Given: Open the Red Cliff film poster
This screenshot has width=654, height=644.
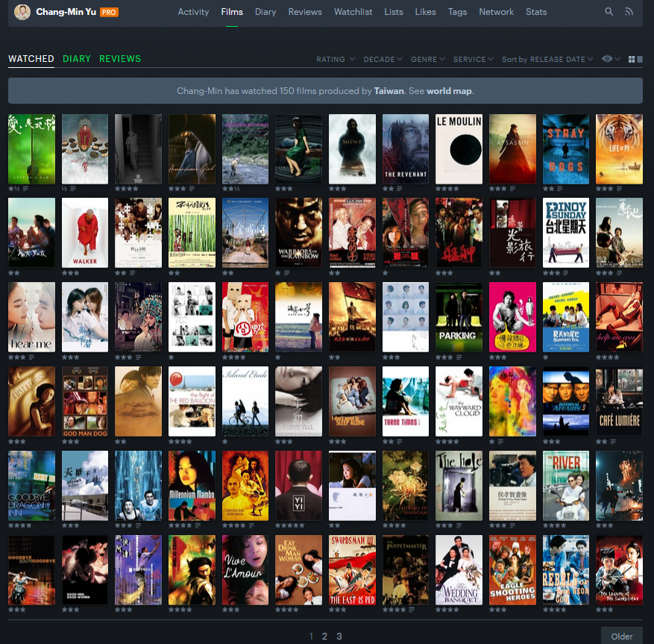Looking at the screenshot, I should coord(352,317).
